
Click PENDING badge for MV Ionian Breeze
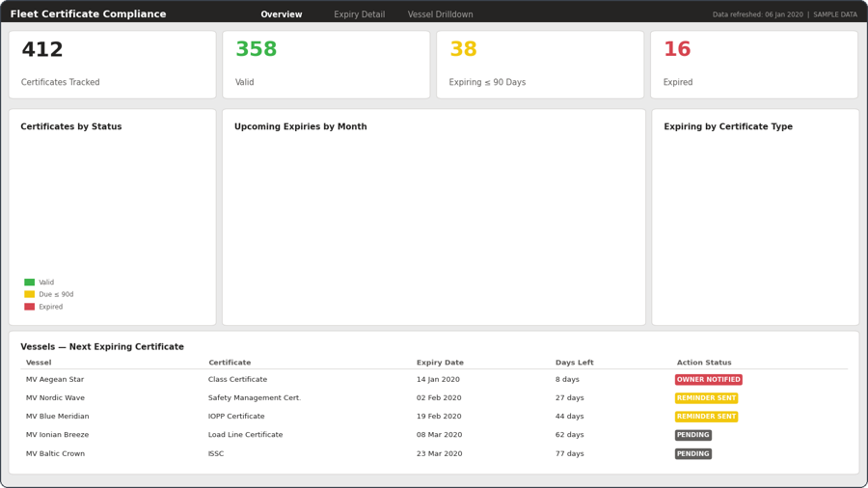pyautogui.click(x=693, y=435)
